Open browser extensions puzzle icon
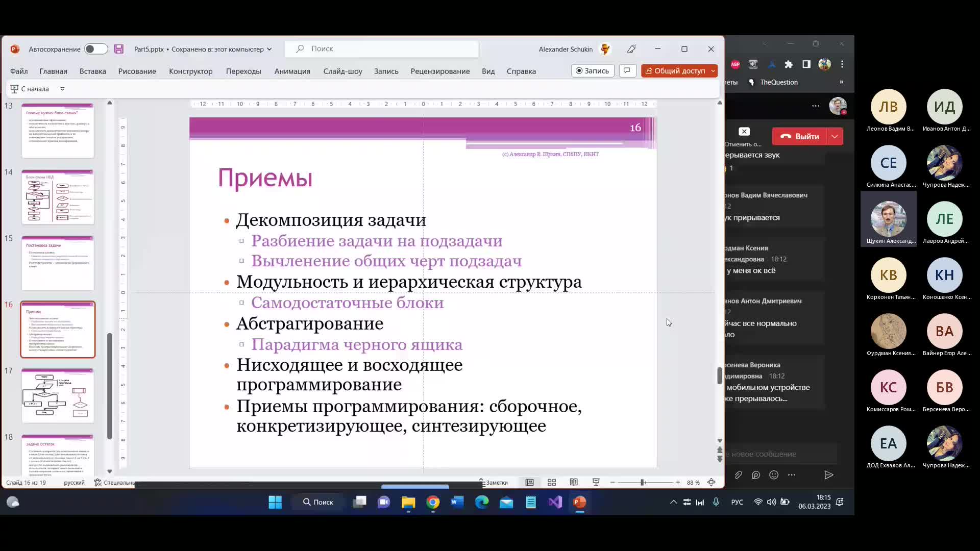980x551 pixels. pyautogui.click(x=789, y=64)
